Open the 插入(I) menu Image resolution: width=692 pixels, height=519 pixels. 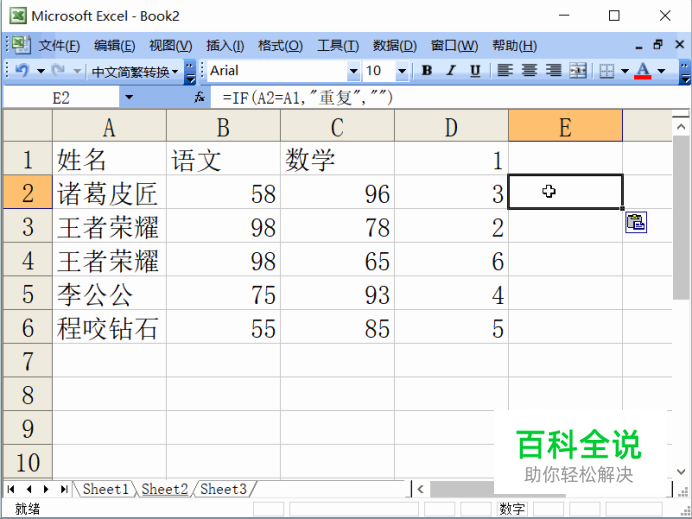click(225, 45)
